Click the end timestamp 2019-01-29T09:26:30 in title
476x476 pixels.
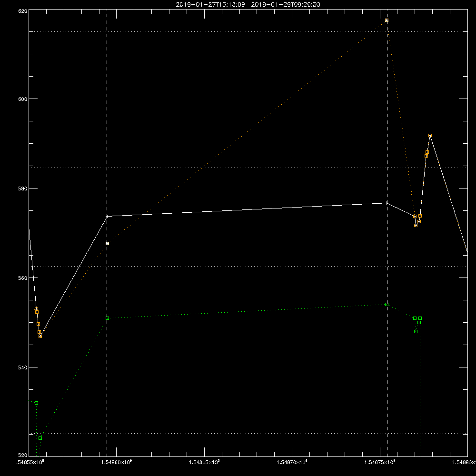pyautogui.click(x=286, y=5)
